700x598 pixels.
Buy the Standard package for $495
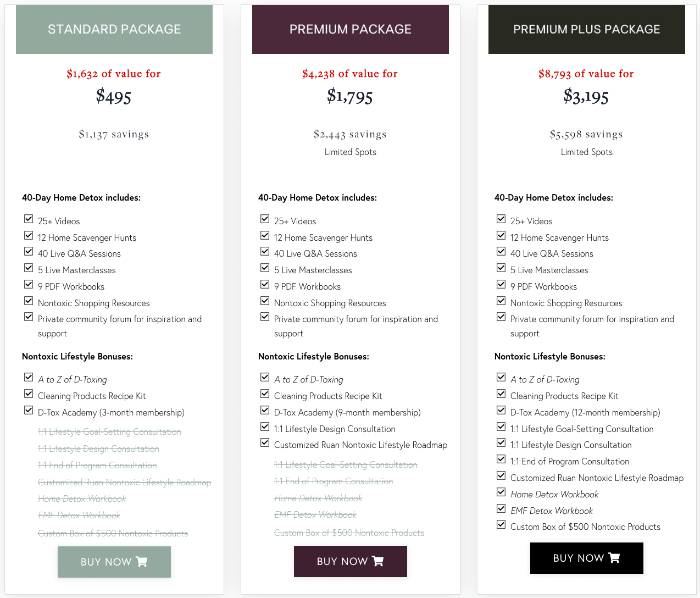coord(114,562)
